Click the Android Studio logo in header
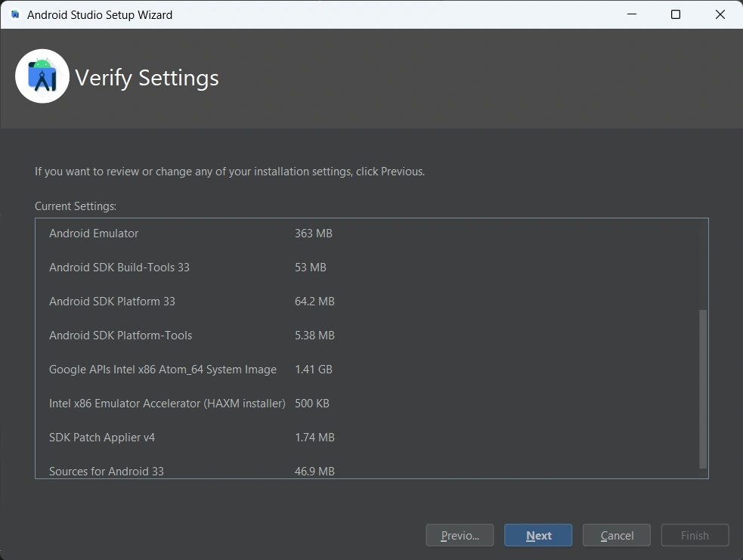The image size is (743, 560). pos(42,76)
